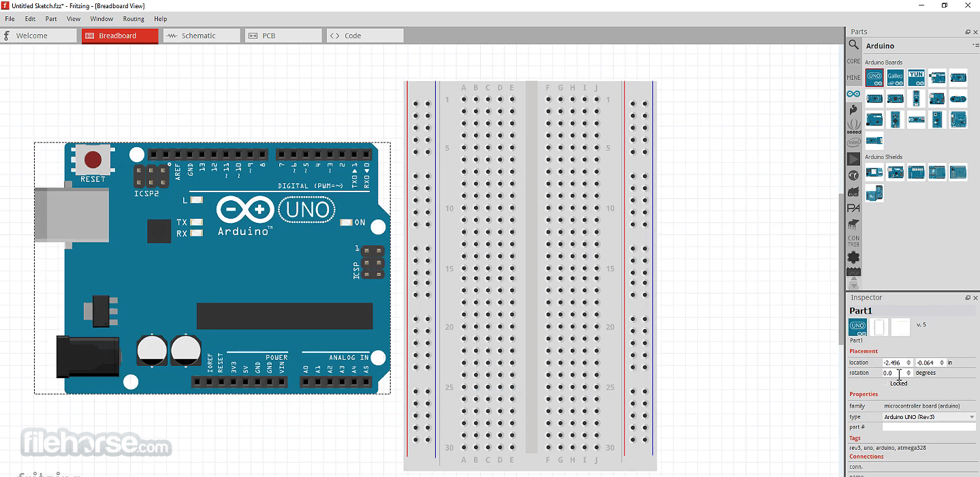Screen dimensions: 980x477
Task: Click the part # input field
Action: click(929, 427)
